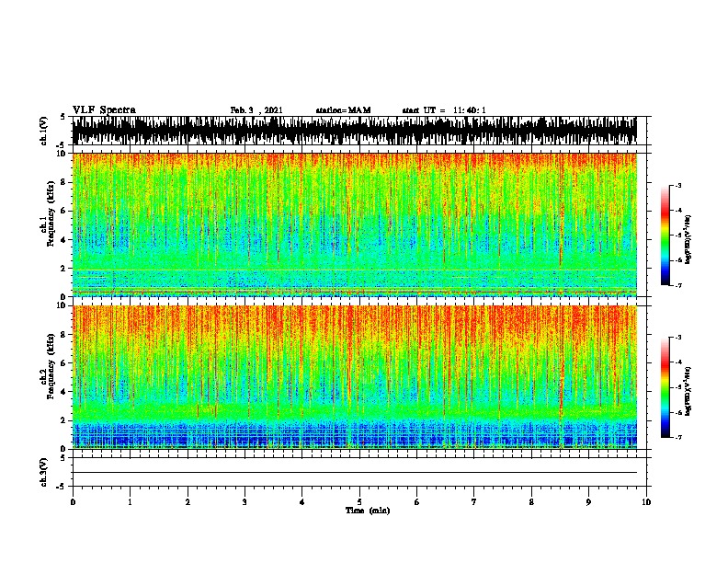Click the time axis tick label "5"

[x=359, y=501]
